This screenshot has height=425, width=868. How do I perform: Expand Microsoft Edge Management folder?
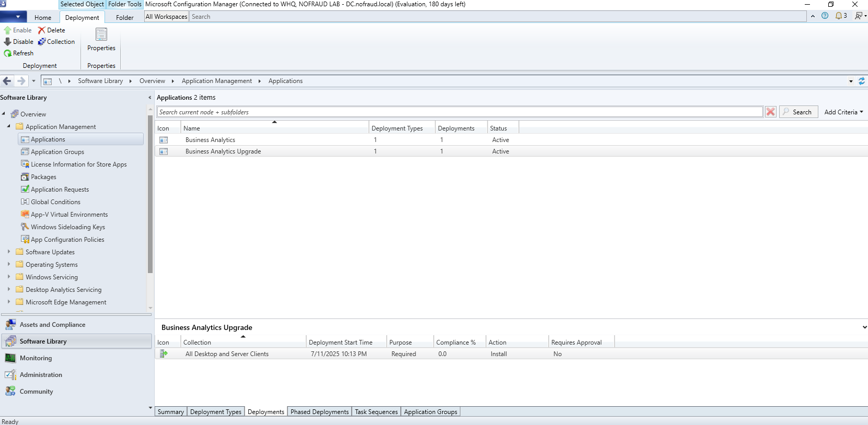click(9, 302)
